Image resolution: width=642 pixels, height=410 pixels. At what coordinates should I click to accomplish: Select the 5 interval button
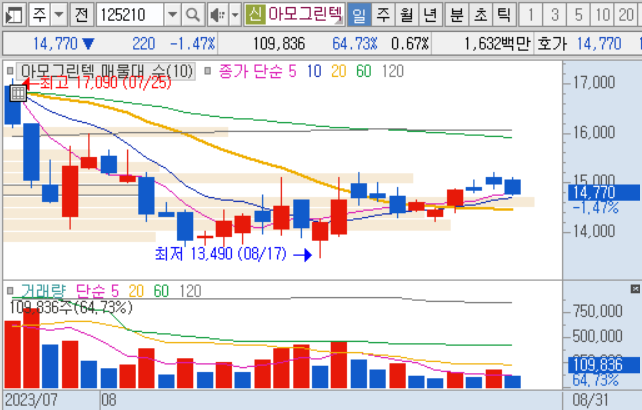[x=579, y=15]
